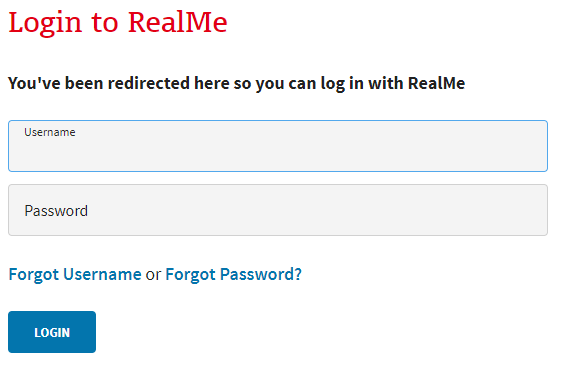Place the cursor in the blue-outlined Username field
Image resolution: width=563 pixels, height=387 pixels.
(278, 146)
